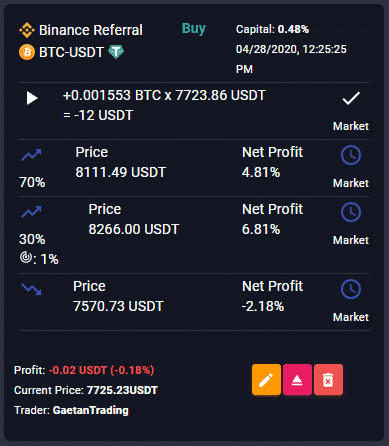Click the orange pencil edit button

[x=266, y=380]
